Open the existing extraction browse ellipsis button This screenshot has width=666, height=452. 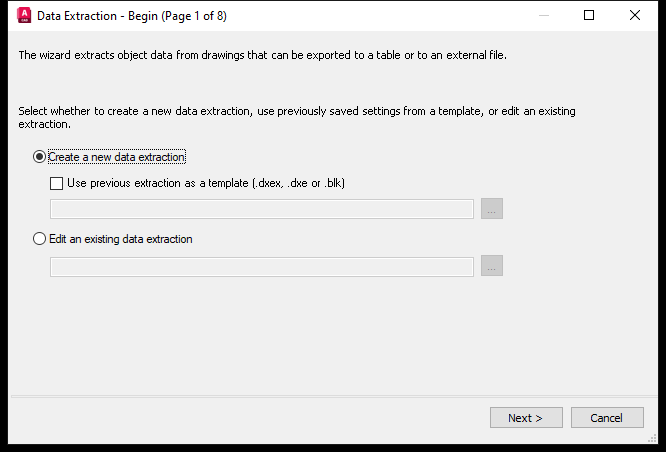coord(492,266)
